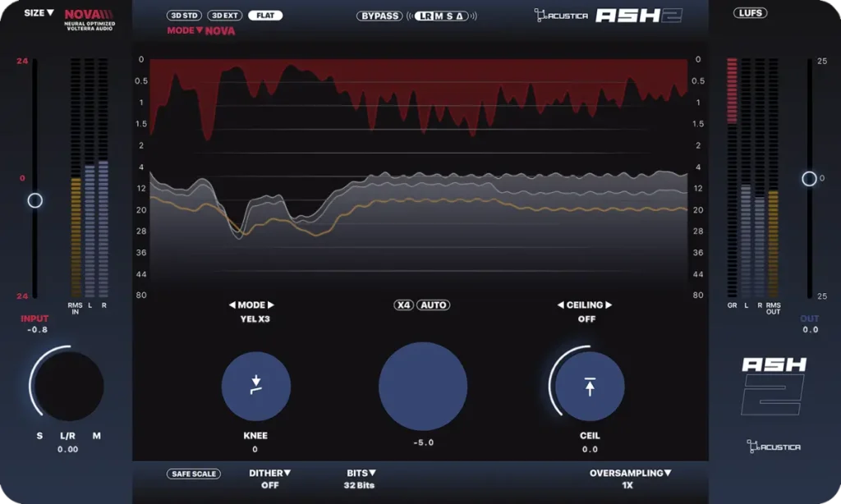Click the CEILING OFF value
The width and height of the screenshot is (841, 504).
[586, 319]
